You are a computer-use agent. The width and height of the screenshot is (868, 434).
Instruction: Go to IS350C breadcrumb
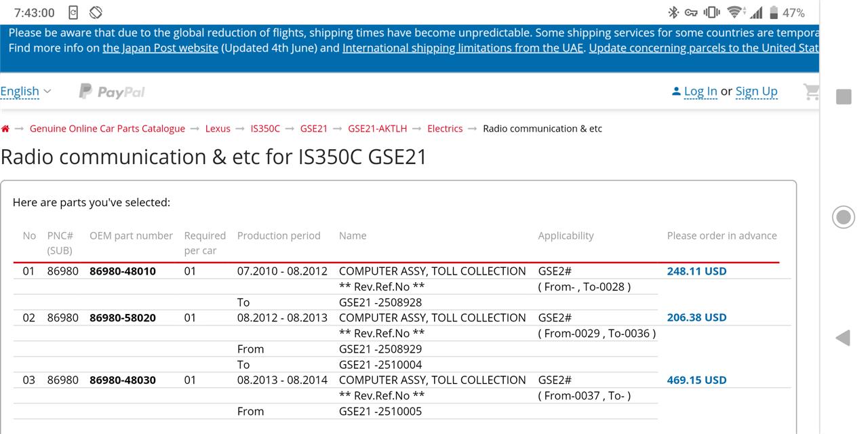(265, 129)
